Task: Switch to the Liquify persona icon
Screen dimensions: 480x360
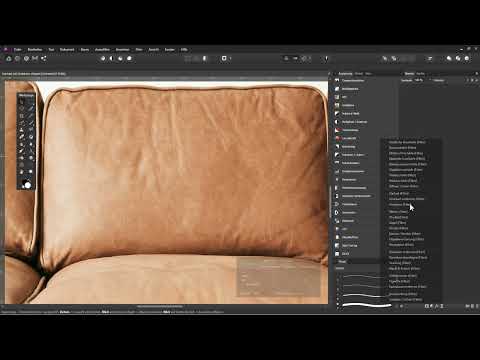Action: click(17, 59)
